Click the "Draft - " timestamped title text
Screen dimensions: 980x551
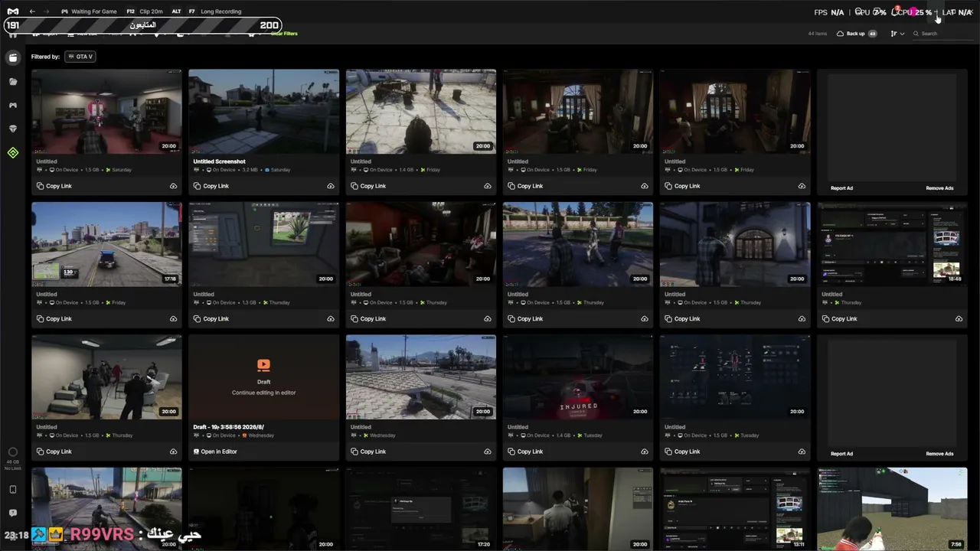click(228, 427)
